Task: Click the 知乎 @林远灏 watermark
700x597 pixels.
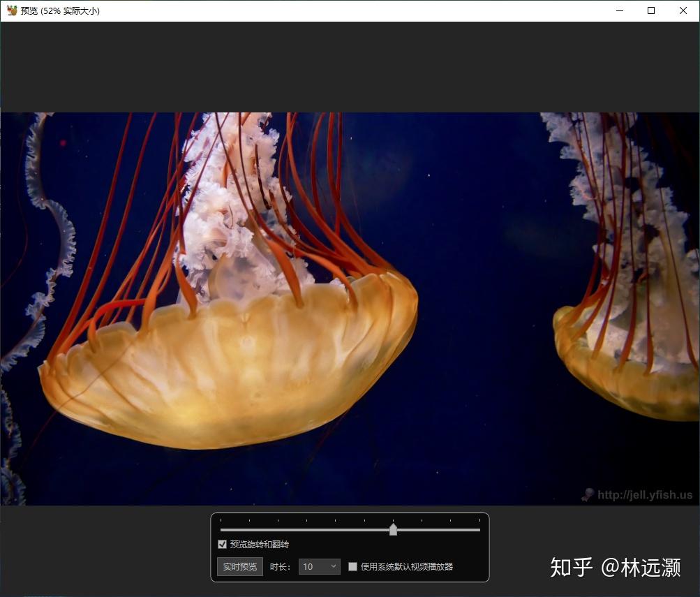Action: (615, 567)
